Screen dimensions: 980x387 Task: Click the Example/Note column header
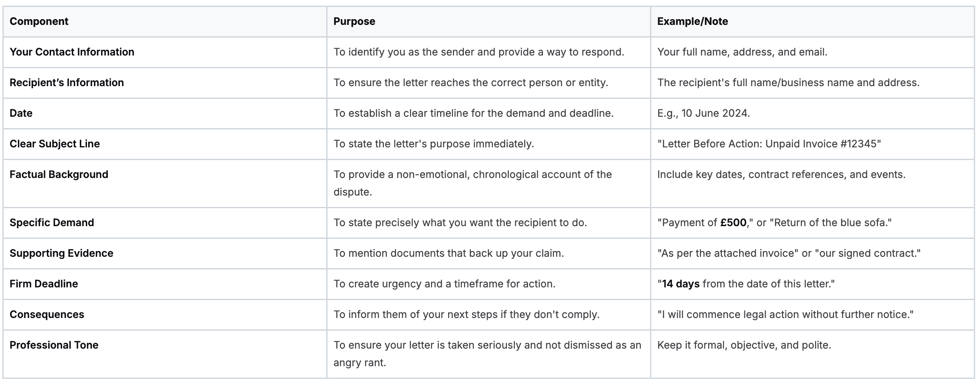click(693, 21)
